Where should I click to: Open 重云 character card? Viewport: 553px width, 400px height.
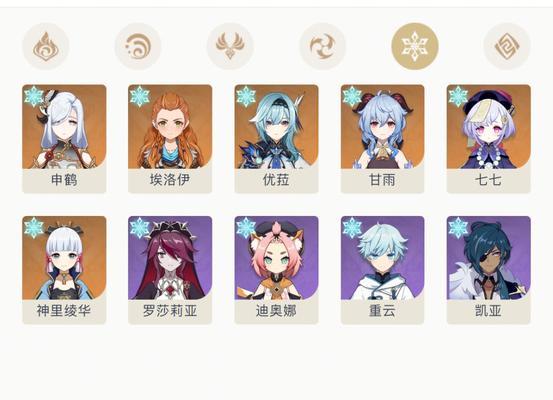click(383, 270)
